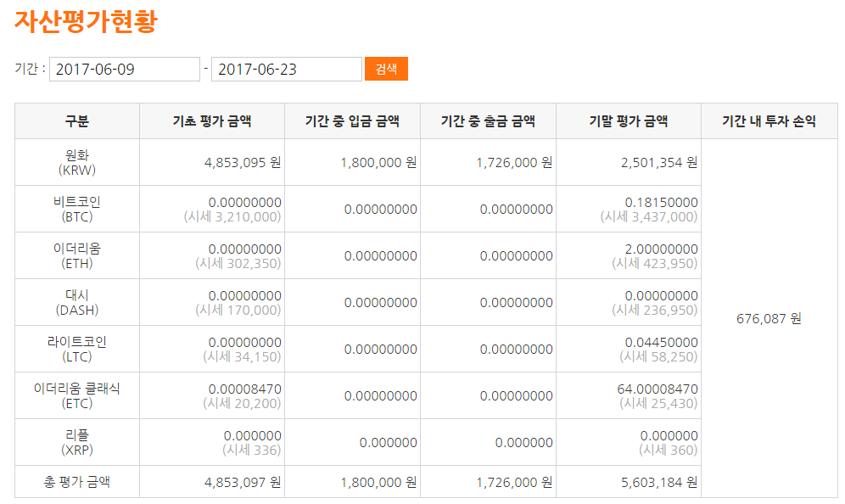
Task: Click the 기간 내 투자 손익 header
Action: tap(769, 121)
